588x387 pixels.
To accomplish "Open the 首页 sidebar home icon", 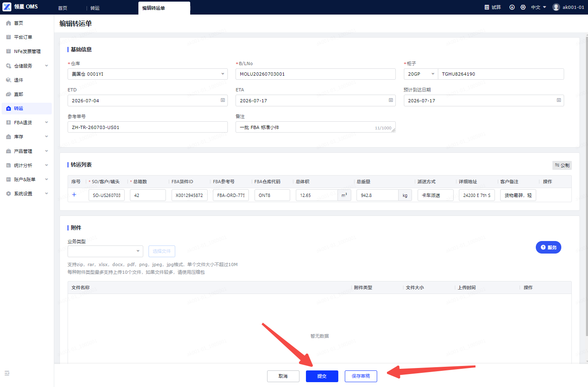I will tap(8, 23).
